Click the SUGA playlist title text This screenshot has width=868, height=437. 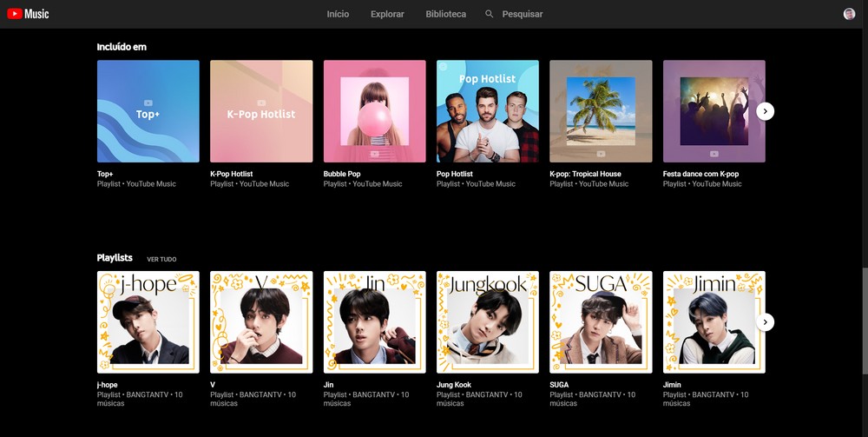click(559, 384)
